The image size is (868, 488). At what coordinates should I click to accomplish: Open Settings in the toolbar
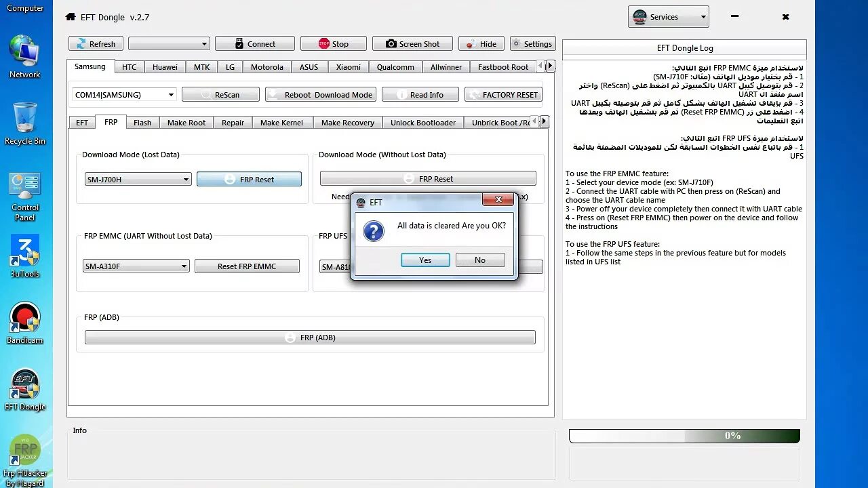point(532,43)
